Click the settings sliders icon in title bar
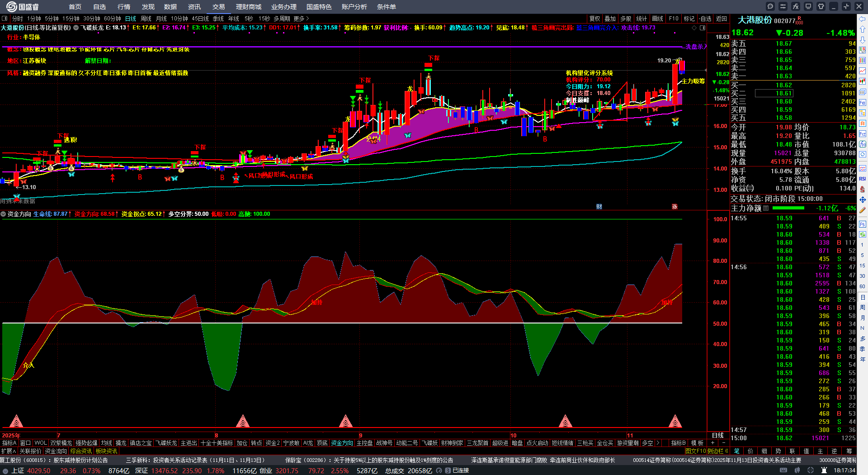 coord(783,6)
